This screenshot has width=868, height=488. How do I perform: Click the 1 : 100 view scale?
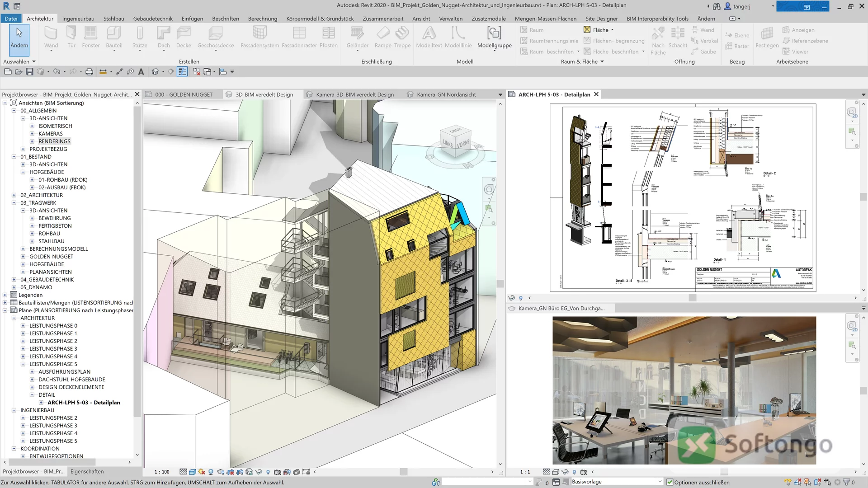pos(162,472)
